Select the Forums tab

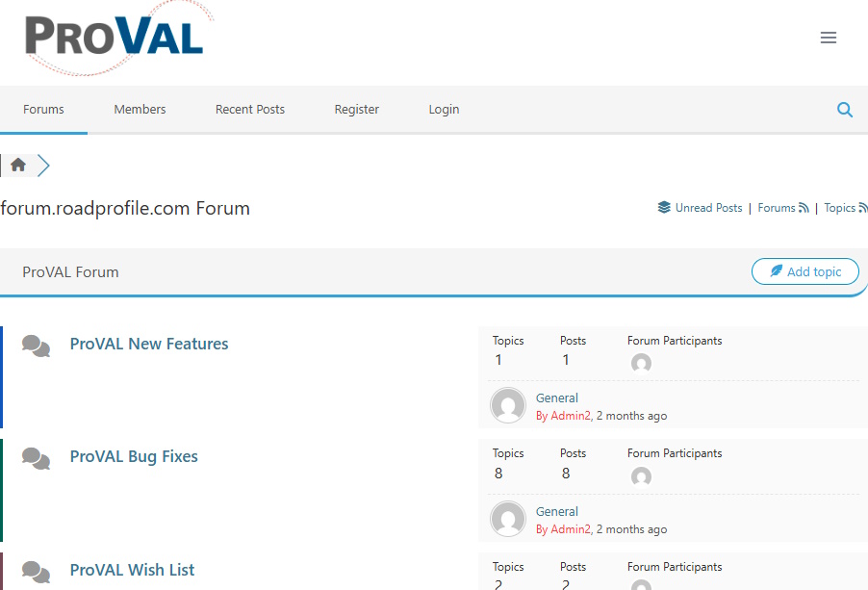click(43, 110)
